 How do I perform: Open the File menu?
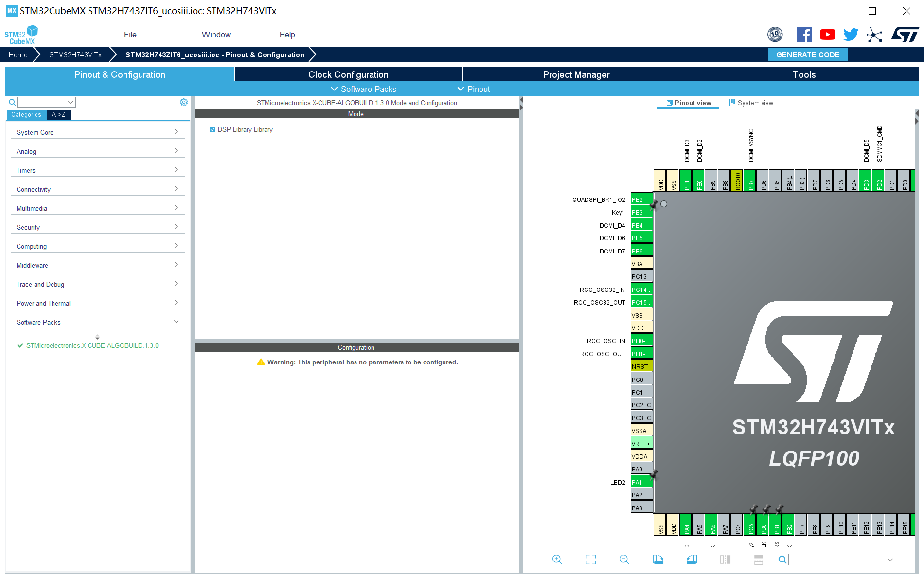(130, 35)
